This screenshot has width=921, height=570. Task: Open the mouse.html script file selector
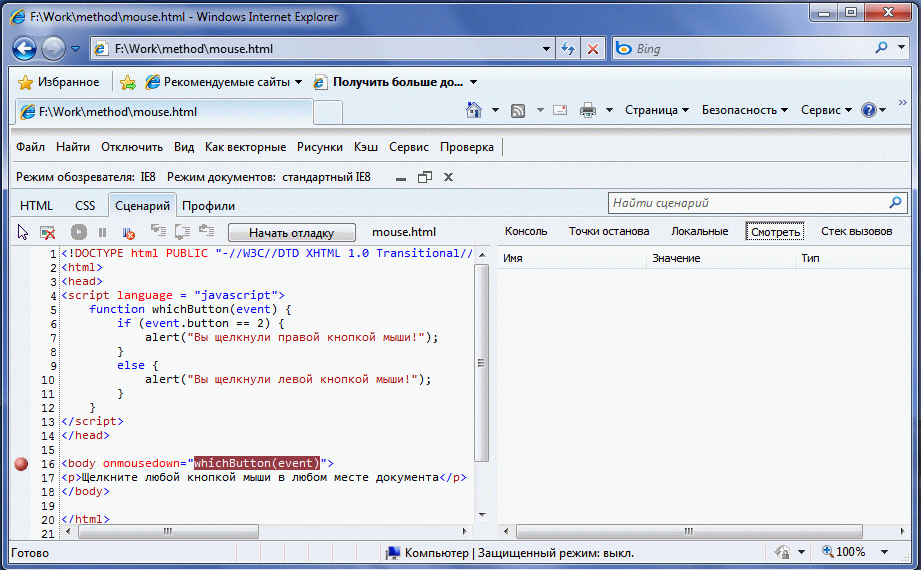tap(404, 232)
